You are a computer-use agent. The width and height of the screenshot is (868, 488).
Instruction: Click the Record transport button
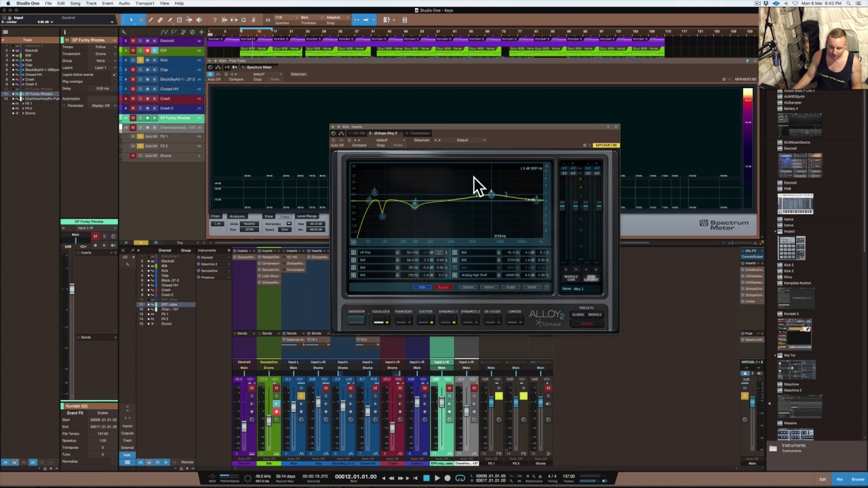pyautogui.click(x=448, y=478)
